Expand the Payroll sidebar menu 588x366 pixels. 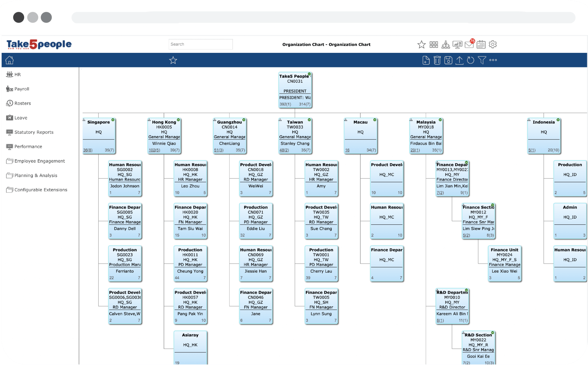[22, 89]
